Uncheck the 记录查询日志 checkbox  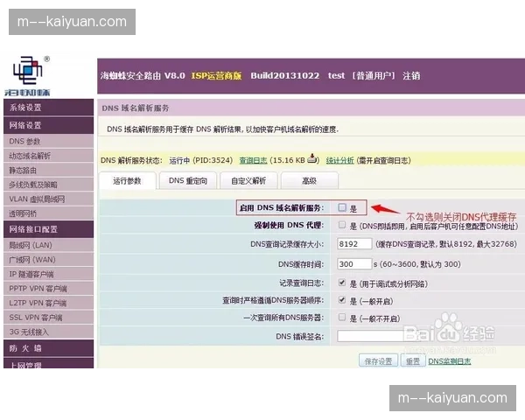point(342,283)
